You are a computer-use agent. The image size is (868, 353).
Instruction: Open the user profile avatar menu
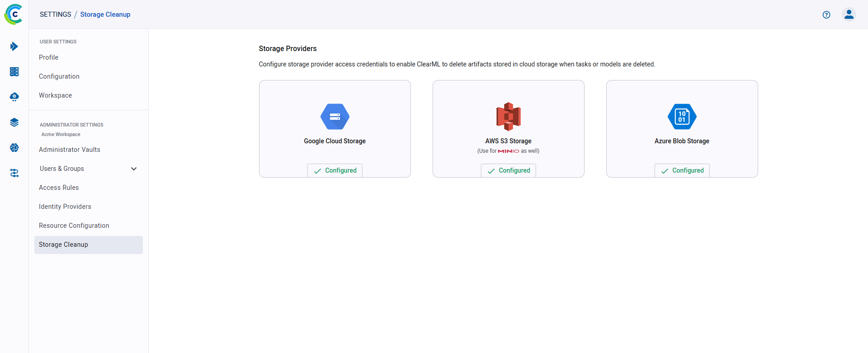[x=849, y=14]
